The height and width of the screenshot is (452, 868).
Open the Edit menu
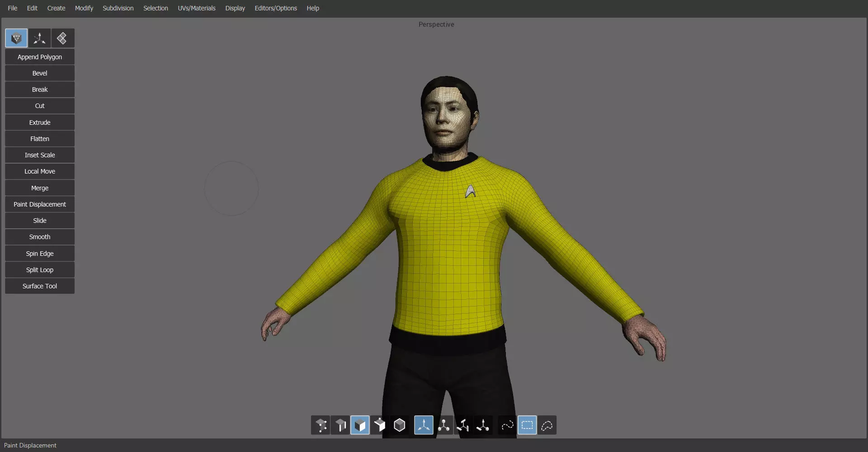coord(32,8)
